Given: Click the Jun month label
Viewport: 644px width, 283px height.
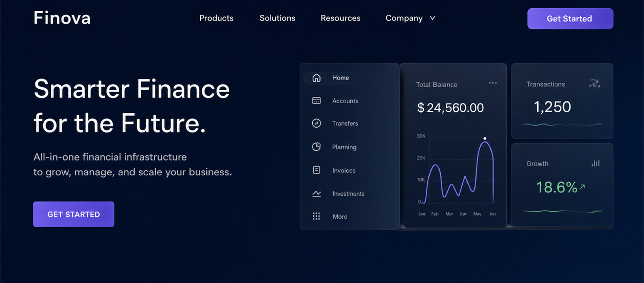Looking at the screenshot, I should (x=492, y=214).
